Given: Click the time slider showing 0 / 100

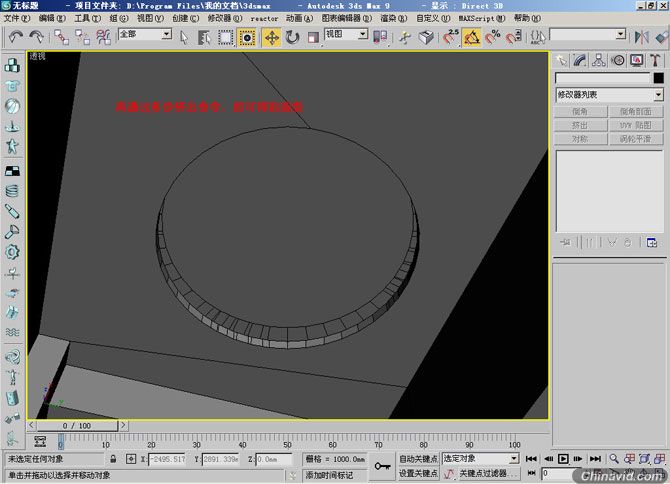Looking at the screenshot, I should click(77, 425).
